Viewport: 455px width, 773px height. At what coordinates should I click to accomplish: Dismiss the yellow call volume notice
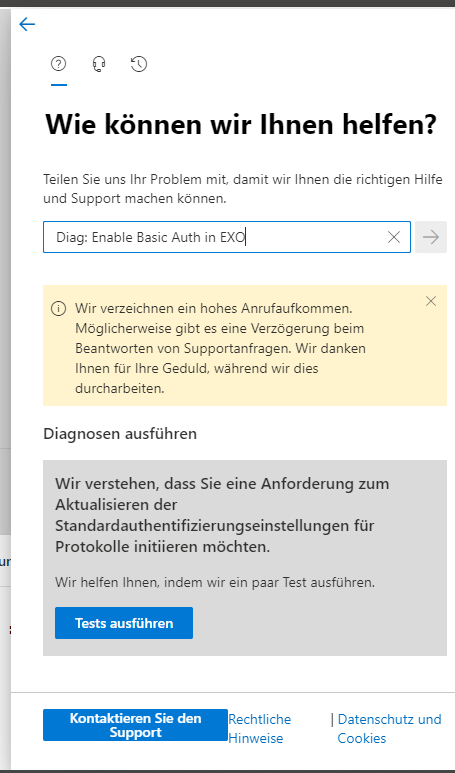(x=431, y=301)
